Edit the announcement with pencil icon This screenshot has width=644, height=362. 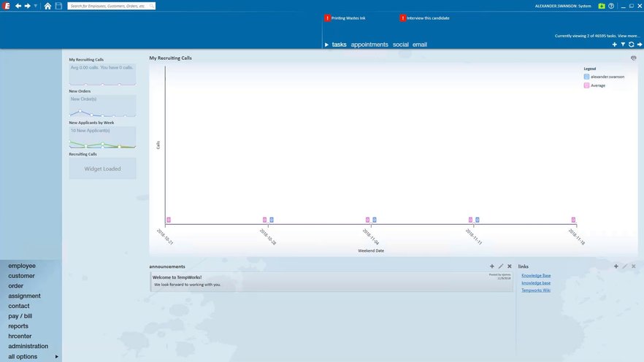(x=501, y=266)
